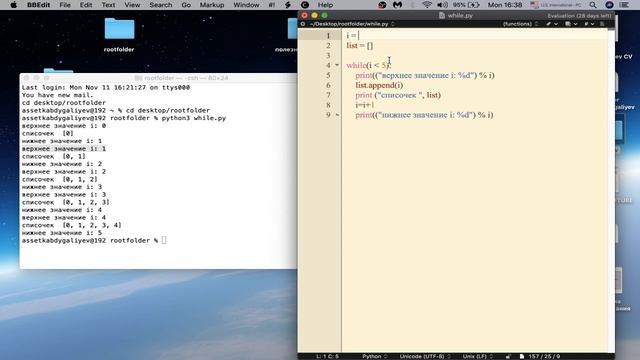Click the red circular menu bar status icon
The image size is (640, 360).
tap(382, 5)
